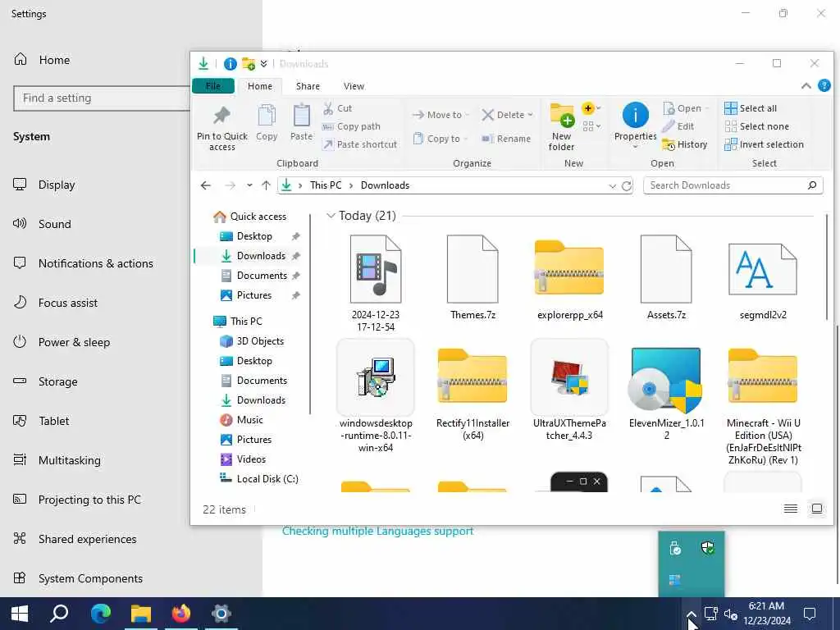
Task: Open Windows Security tray icon
Action: (708, 547)
